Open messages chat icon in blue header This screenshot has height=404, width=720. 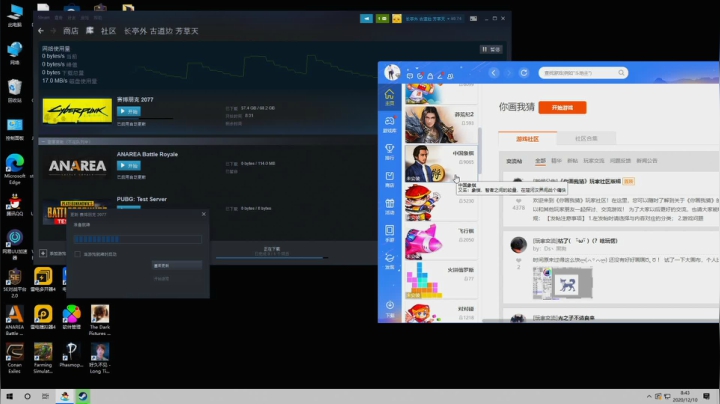point(410,75)
